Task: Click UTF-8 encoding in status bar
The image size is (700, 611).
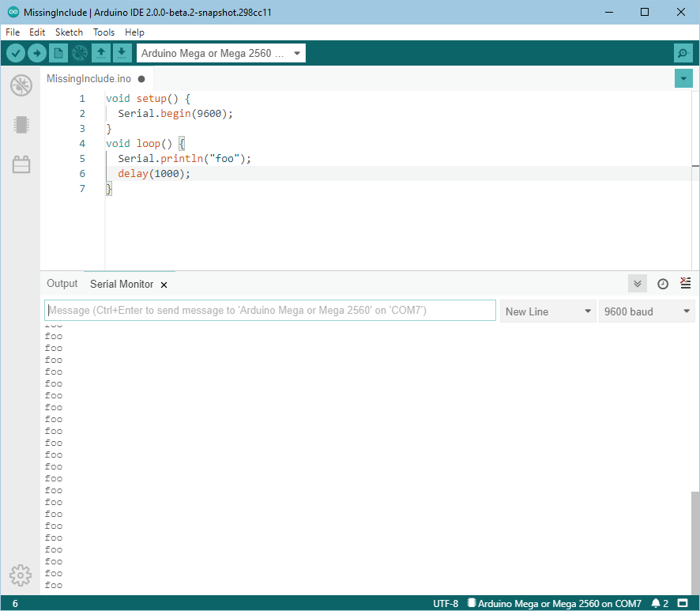Action: pos(446,603)
